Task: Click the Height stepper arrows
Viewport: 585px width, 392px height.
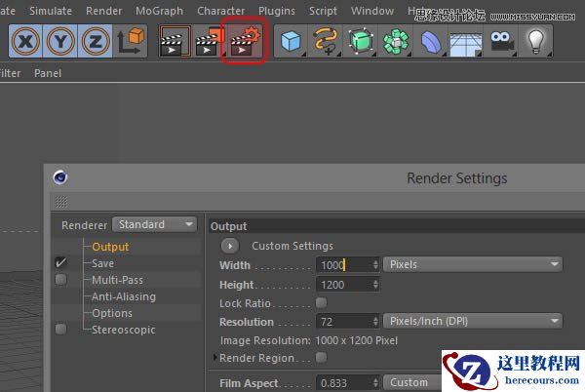Action: point(375,285)
